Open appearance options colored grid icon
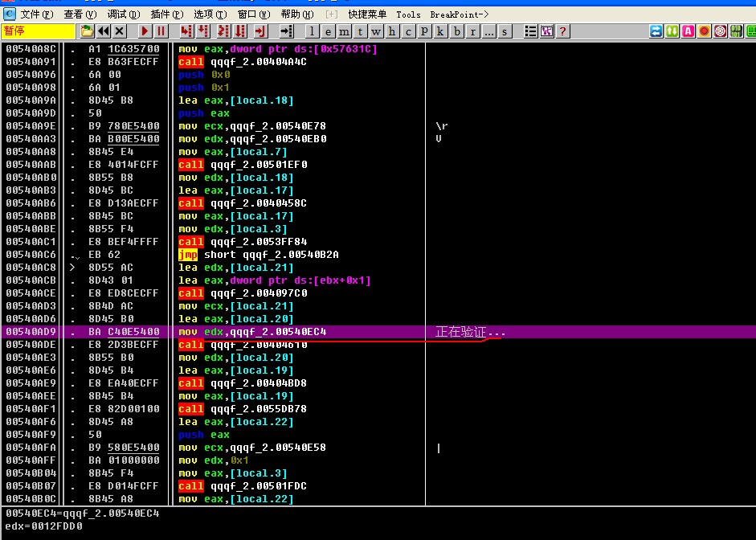This screenshot has width=756, height=540. point(547,31)
